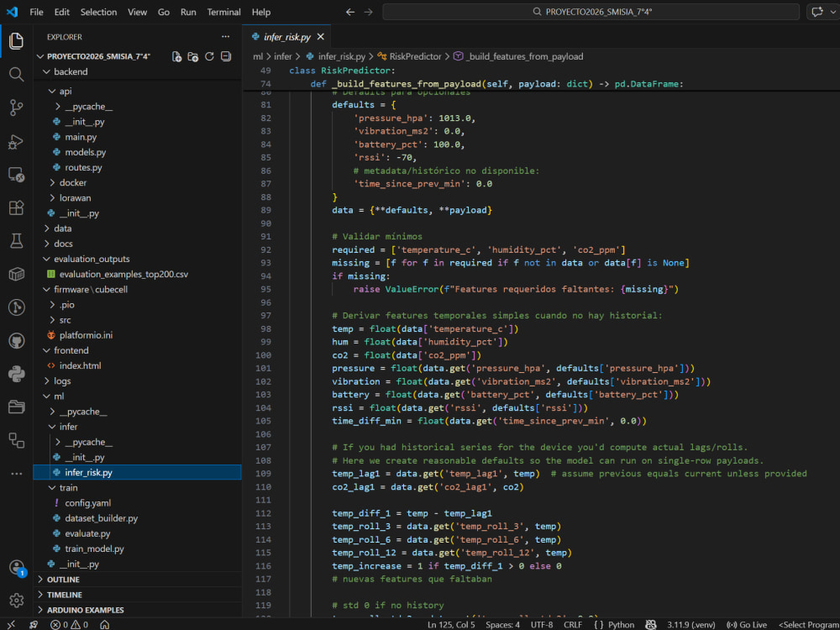This screenshot has height=630, width=840.
Task: Change line ending via CRLF
Action: point(573,625)
